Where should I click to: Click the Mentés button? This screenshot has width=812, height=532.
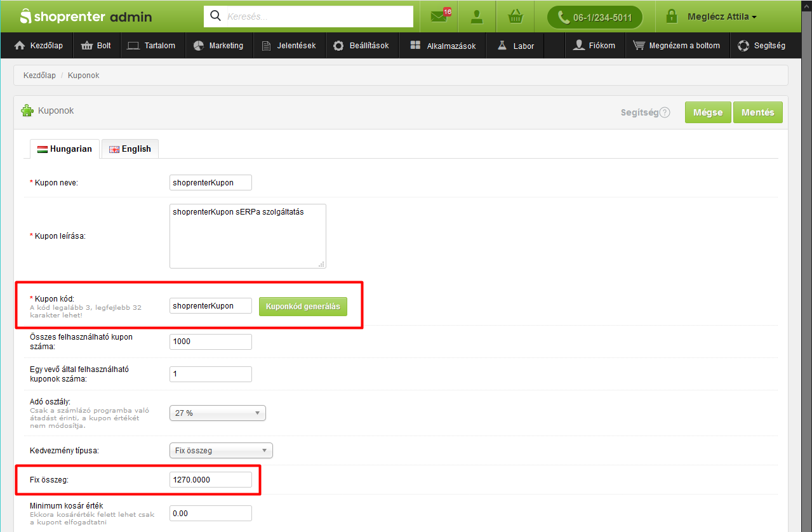(x=758, y=112)
